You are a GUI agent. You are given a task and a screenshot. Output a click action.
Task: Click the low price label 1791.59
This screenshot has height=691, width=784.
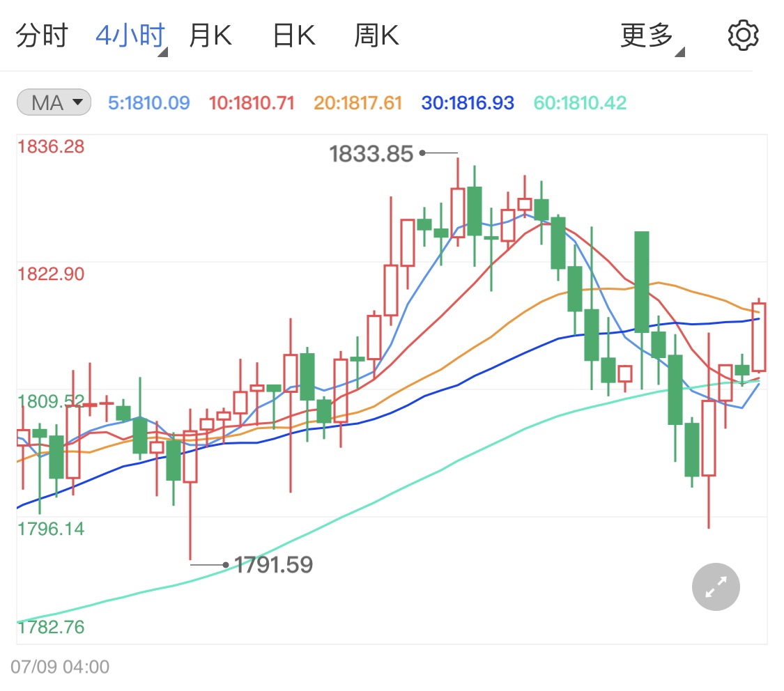point(273,565)
